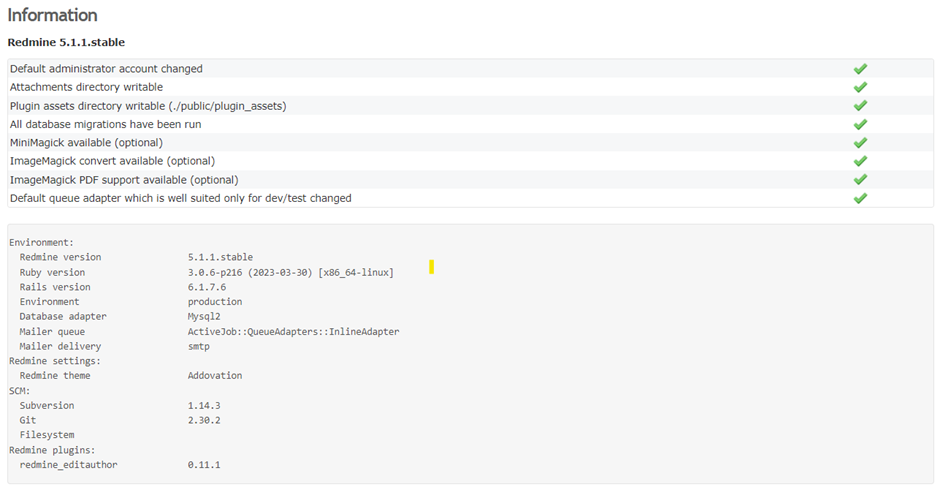Click the 'Database adapter' label

[63, 317]
